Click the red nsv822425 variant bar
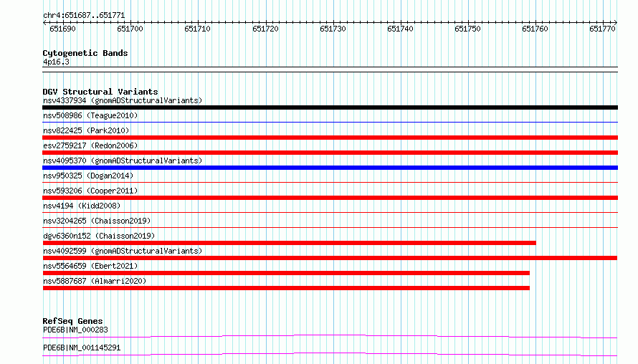 [x=330, y=138]
